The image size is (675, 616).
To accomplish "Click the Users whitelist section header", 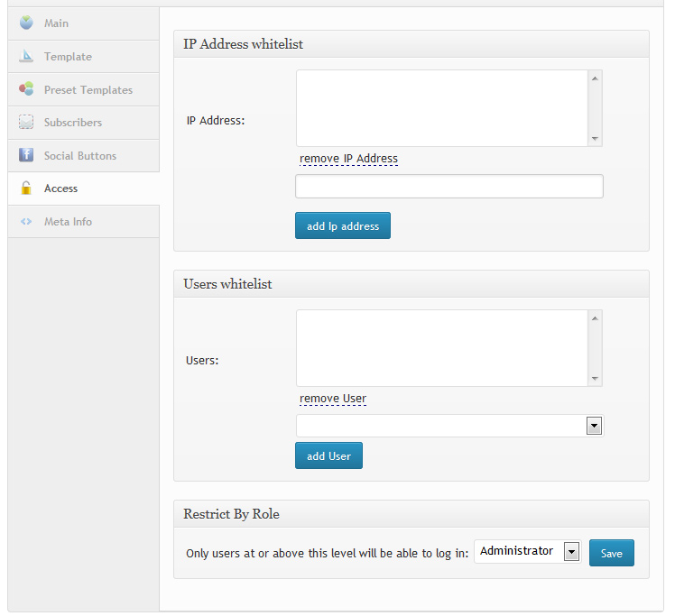I will pyautogui.click(x=411, y=284).
